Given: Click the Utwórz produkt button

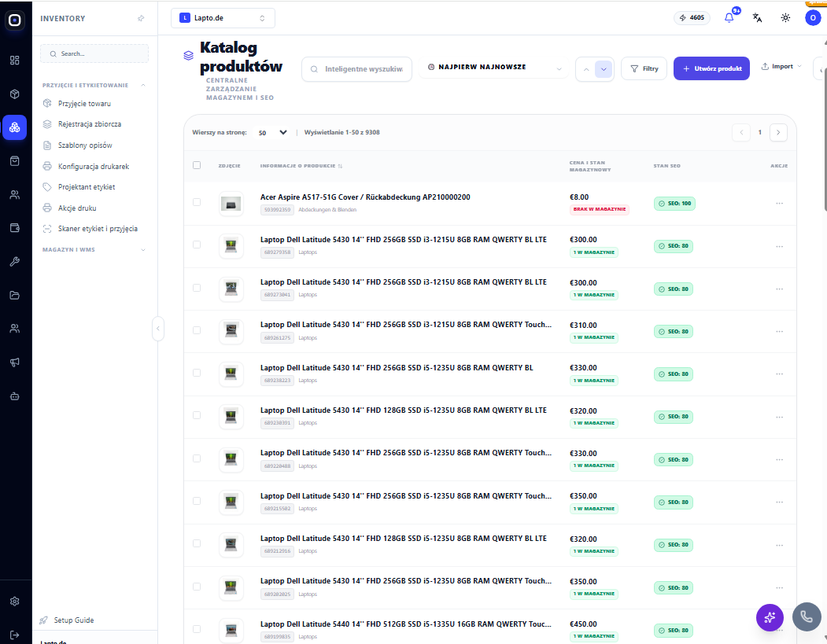Looking at the screenshot, I should tap(711, 68).
